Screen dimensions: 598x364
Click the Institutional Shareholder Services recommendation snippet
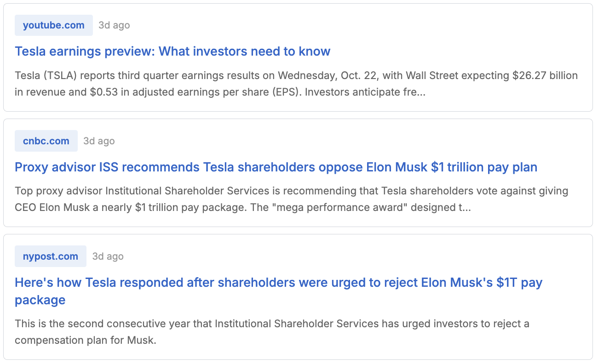pyautogui.click(x=291, y=191)
